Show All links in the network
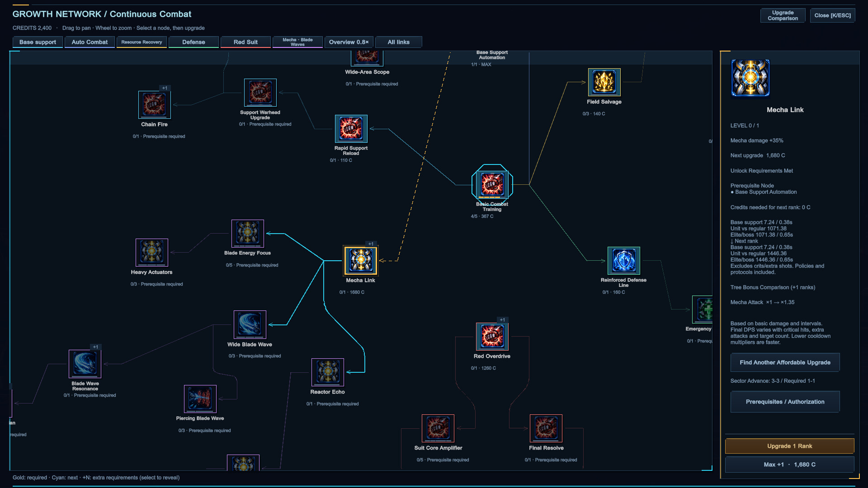The image size is (868, 488). 399,42
